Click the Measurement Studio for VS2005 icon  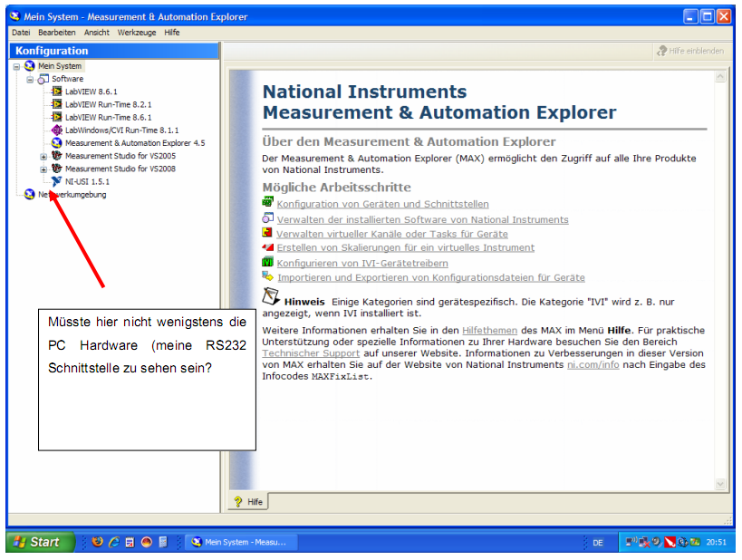point(57,155)
